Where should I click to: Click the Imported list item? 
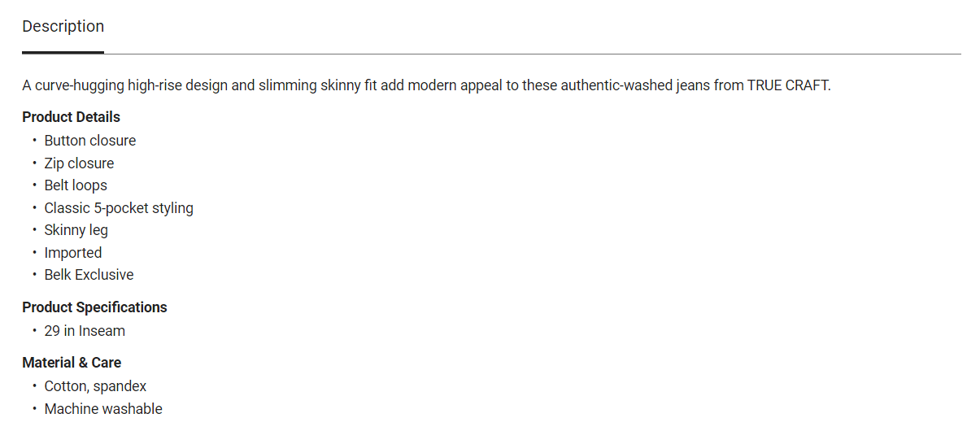pos(73,253)
